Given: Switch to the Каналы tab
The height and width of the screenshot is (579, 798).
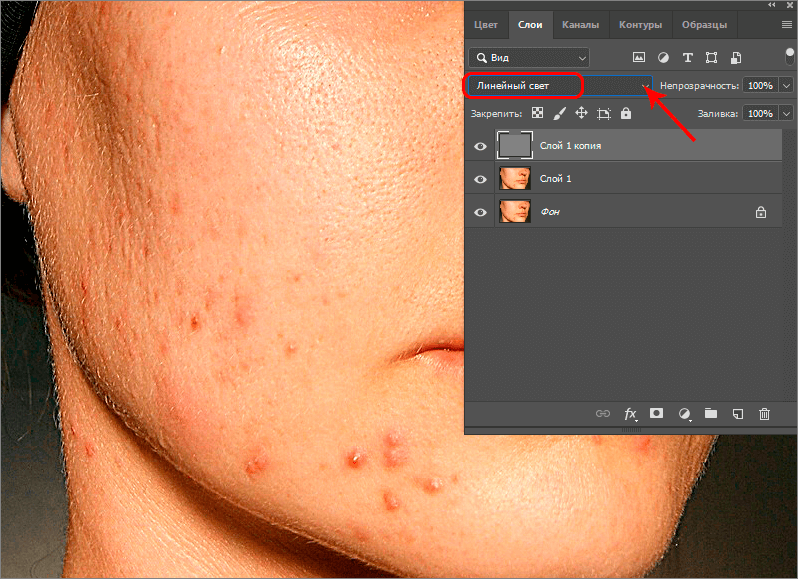Looking at the screenshot, I should point(580,25).
